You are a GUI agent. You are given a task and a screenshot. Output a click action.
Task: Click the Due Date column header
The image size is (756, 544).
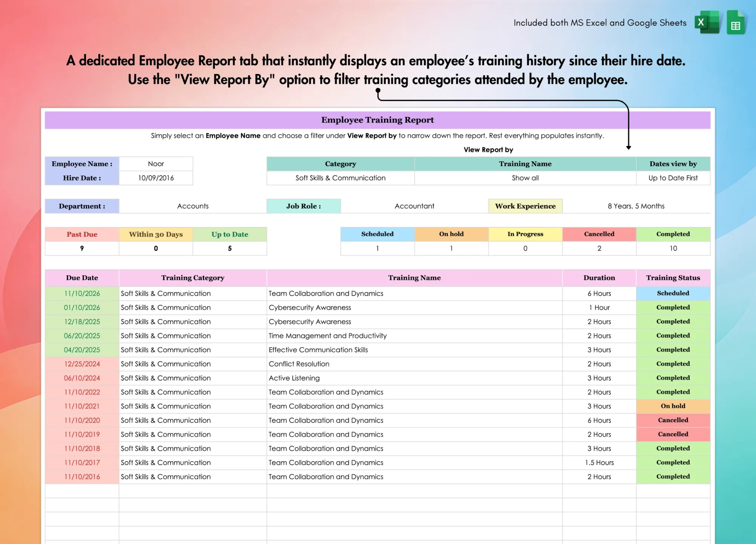pyautogui.click(x=82, y=278)
